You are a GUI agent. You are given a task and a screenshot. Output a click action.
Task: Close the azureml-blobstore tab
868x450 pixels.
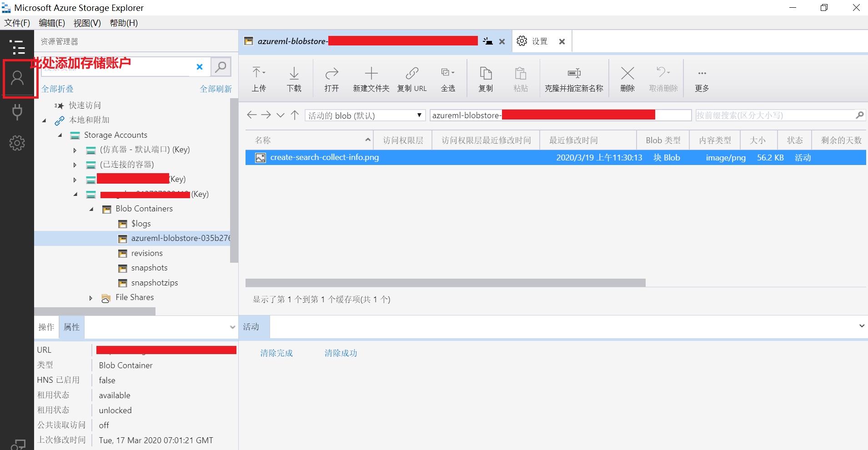502,41
